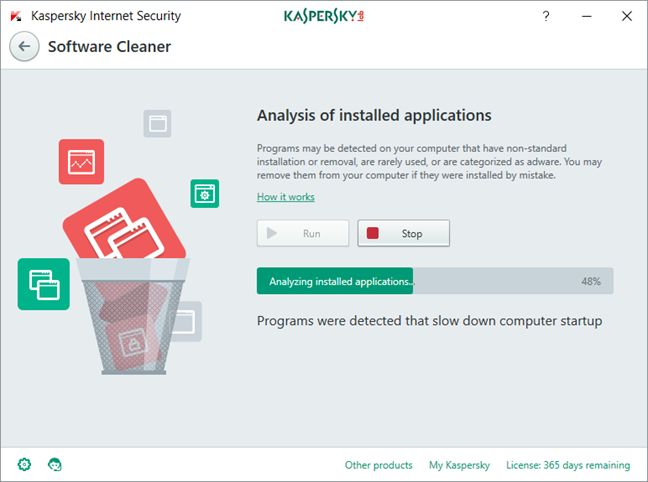Screen dimensions: 648x482
Task: Click the Kaspersky logo icon in title bar
Action: [x=16, y=16]
